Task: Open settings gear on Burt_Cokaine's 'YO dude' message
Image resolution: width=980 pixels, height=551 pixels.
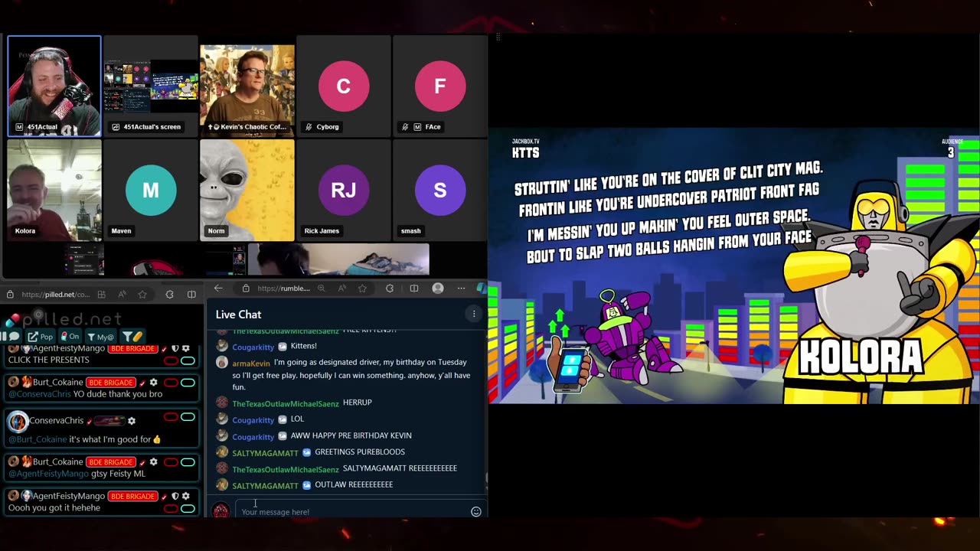Action: (x=153, y=383)
